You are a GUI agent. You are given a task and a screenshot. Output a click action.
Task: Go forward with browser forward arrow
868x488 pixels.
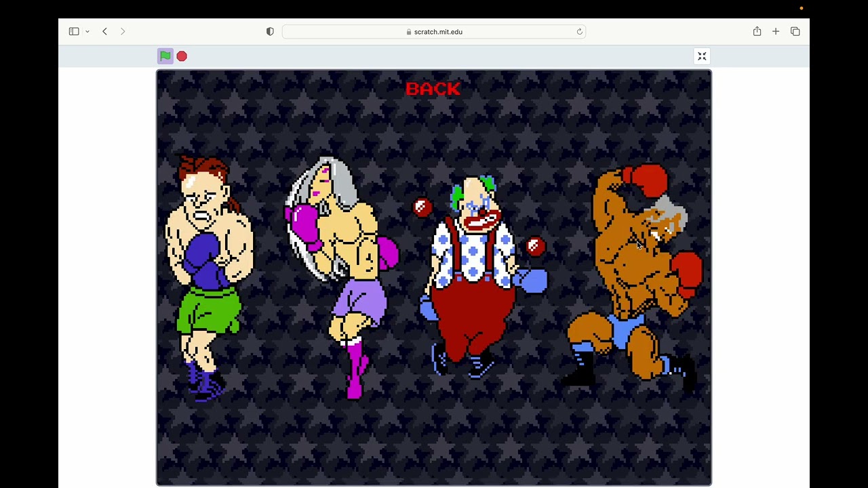pyautogui.click(x=123, y=31)
